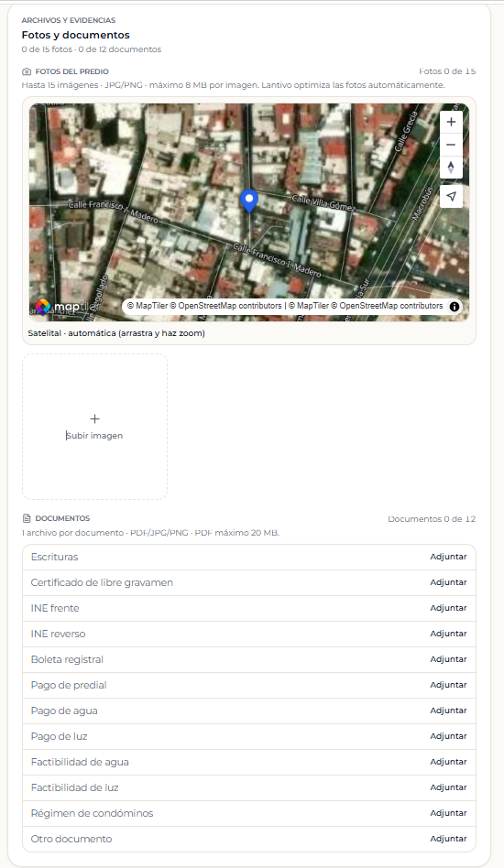The height and width of the screenshot is (868, 504).
Task: Click the blue location pin marker
Action: [x=249, y=201]
